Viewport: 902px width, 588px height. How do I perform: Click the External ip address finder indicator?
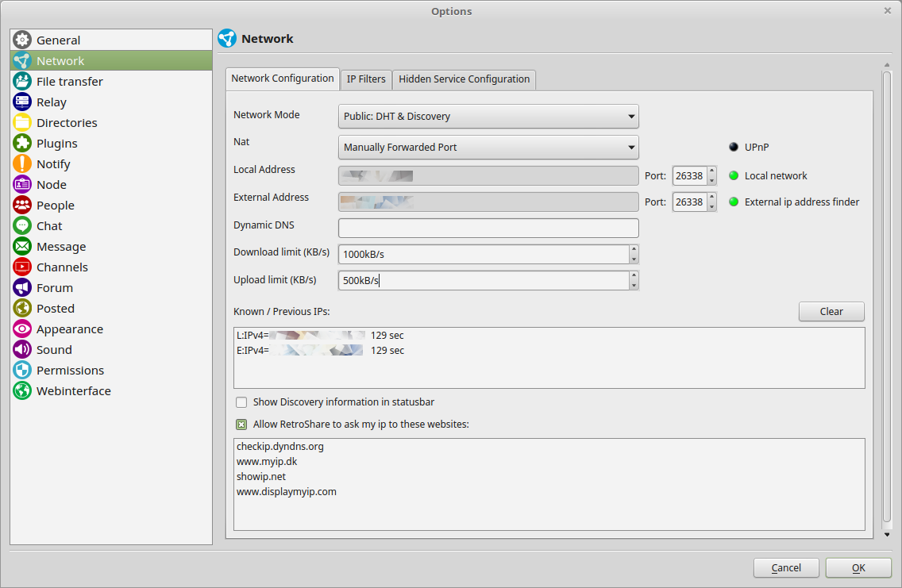click(734, 202)
